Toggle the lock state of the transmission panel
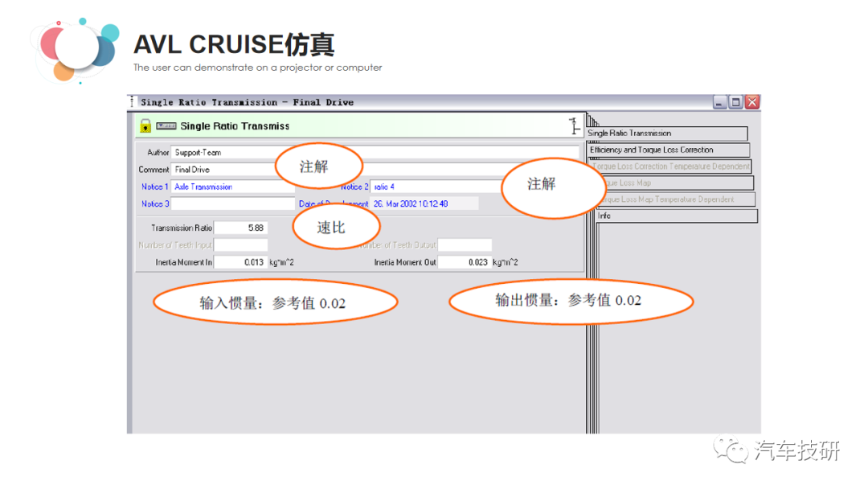Image resolution: width=868 pixels, height=489 pixels. coord(145,127)
